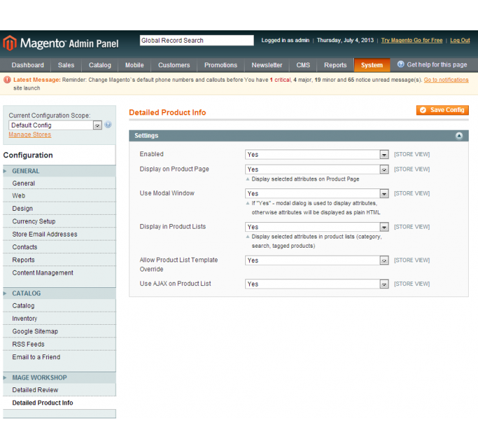Open the Promotions menu
This screenshot has height=448, width=478.
[x=221, y=65]
